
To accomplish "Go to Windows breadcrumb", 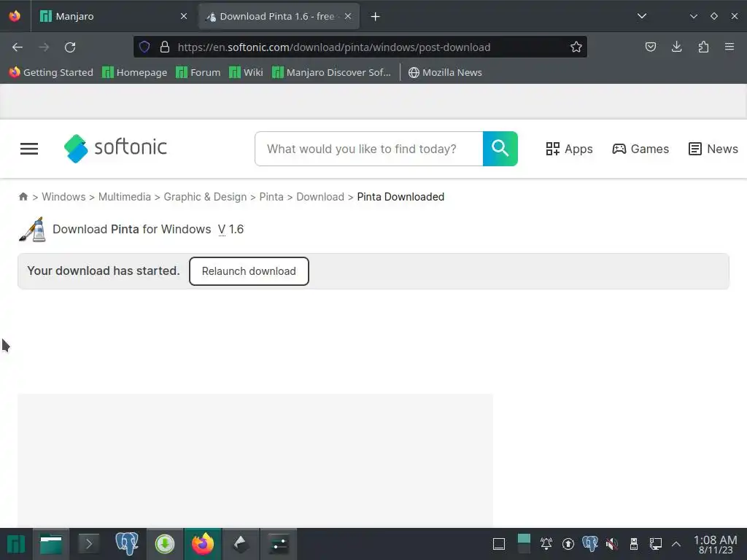I will point(64,197).
